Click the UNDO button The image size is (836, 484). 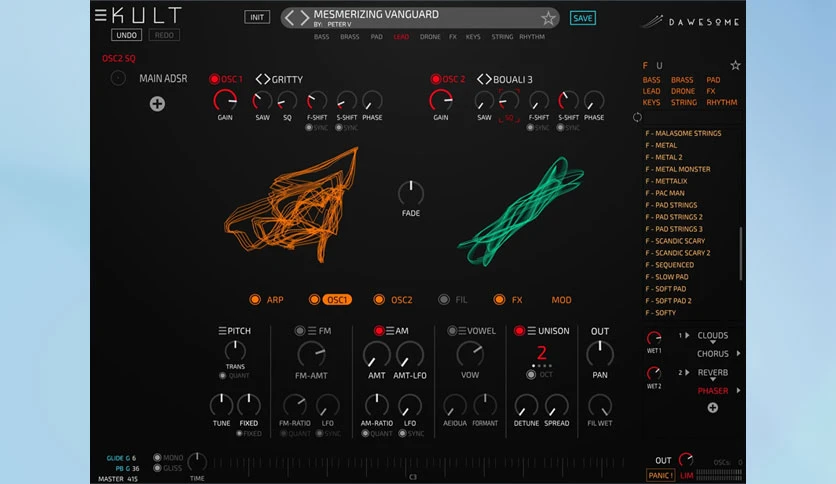[x=126, y=35]
